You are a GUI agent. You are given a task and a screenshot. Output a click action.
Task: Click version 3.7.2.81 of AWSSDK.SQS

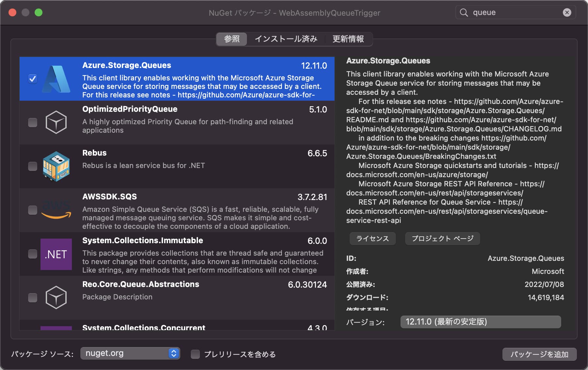click(312, 197)
